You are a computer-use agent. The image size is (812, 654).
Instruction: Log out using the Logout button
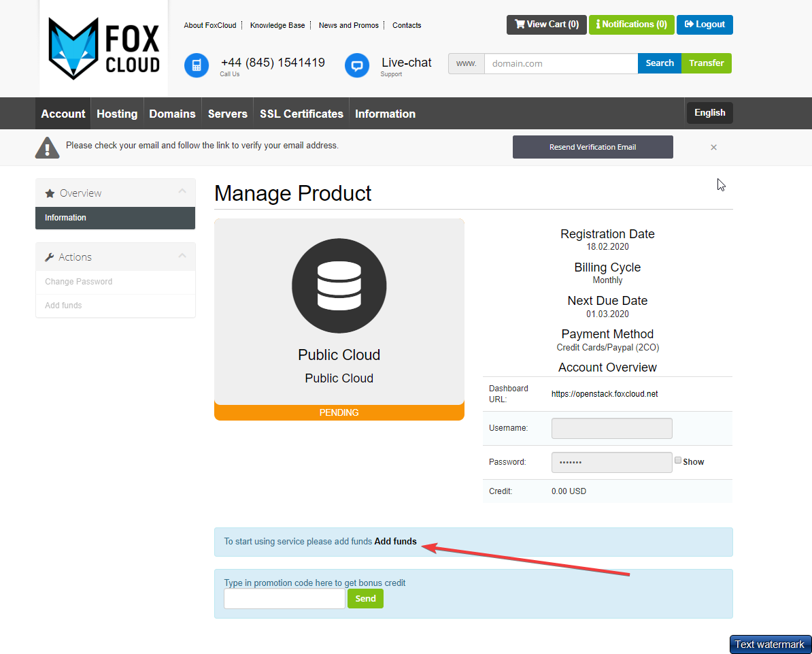click(705, 24)
